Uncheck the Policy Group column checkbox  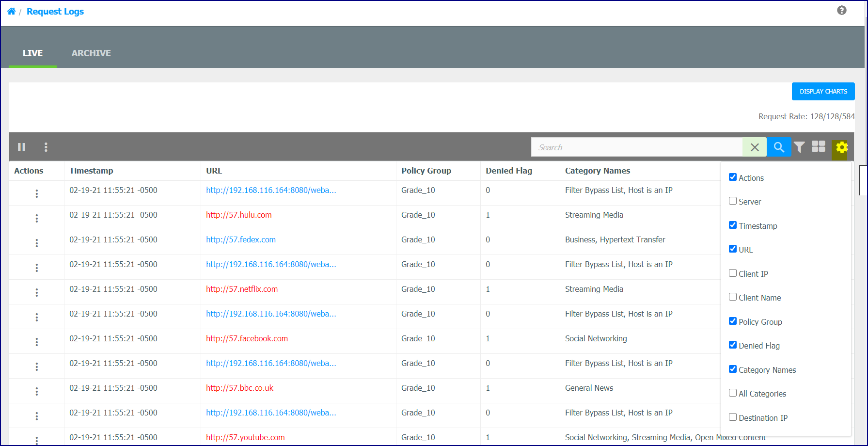tap(733, 321)
